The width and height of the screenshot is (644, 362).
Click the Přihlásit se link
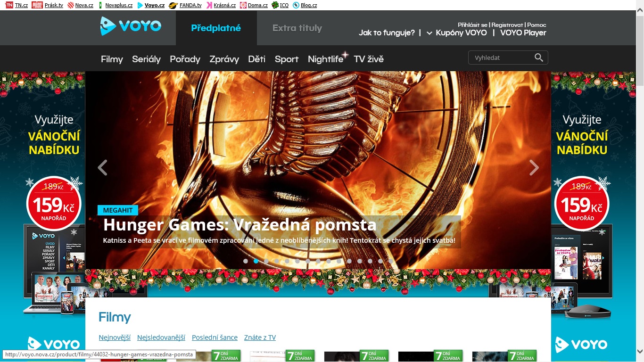click(472, 25)
